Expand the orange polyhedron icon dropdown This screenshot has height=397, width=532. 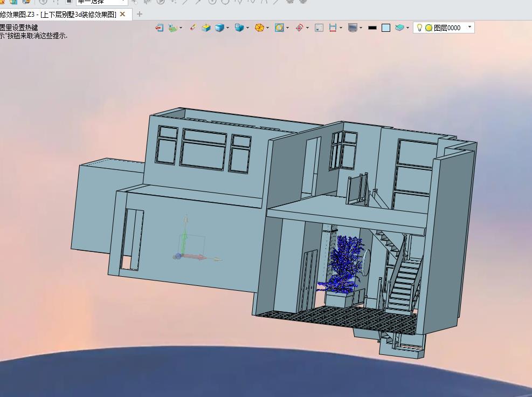tap(268, 28)
